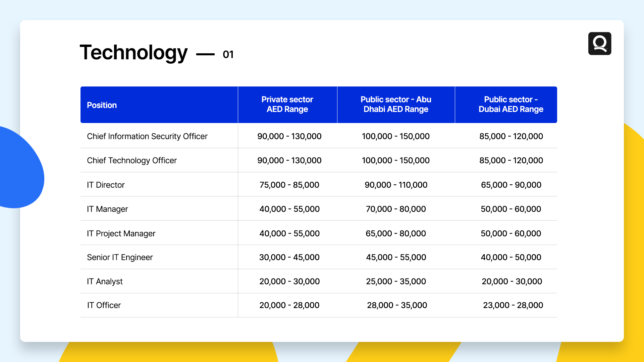644x362 pixels.
Task: Click IT Project Manager row label
Action: 121,234
